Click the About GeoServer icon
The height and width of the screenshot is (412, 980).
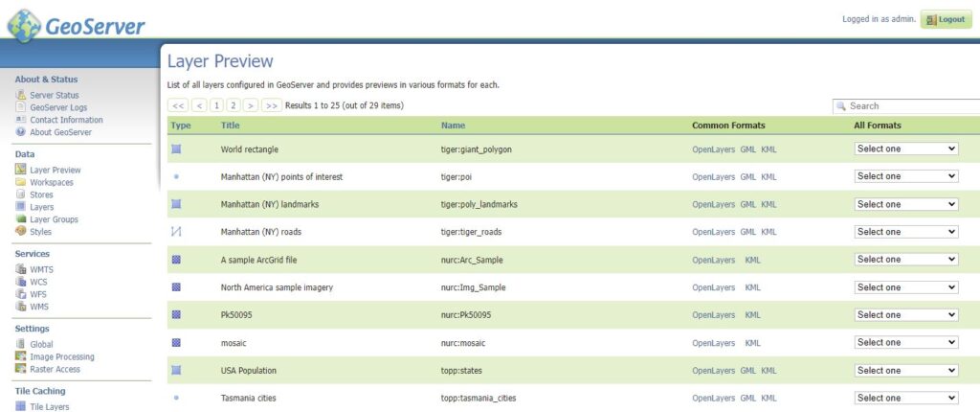pyautogui.click(x=21, y=132)
